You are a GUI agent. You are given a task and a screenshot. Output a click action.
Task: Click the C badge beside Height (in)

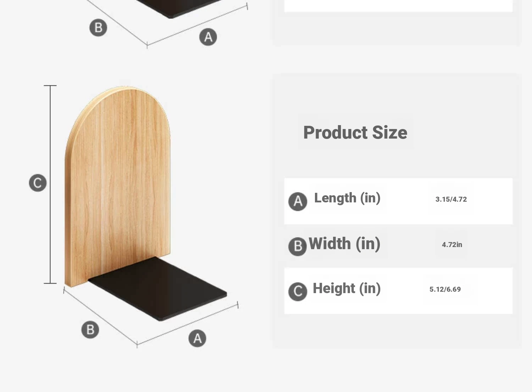click(298, 291)
